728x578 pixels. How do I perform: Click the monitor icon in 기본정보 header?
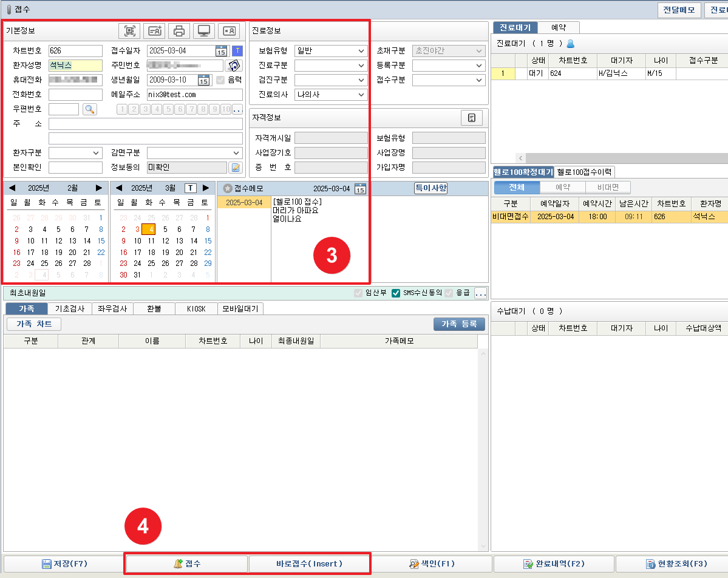point(204,31)
